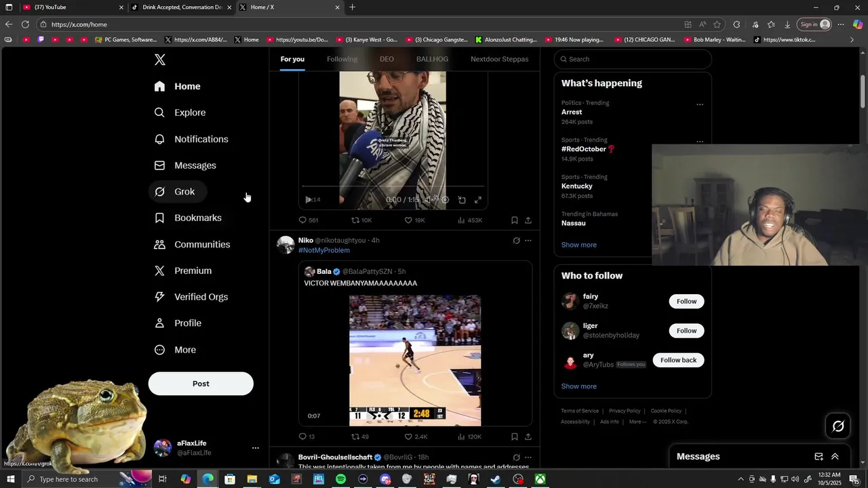Bookmark the post with 453K views
Screen dimensions: 868x488
point(515,220)
